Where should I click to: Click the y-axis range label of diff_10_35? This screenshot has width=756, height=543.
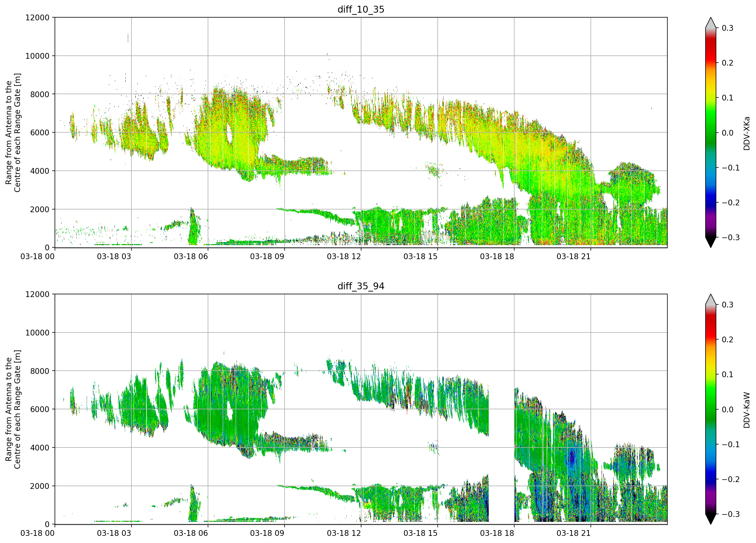[x=13, y=132]
